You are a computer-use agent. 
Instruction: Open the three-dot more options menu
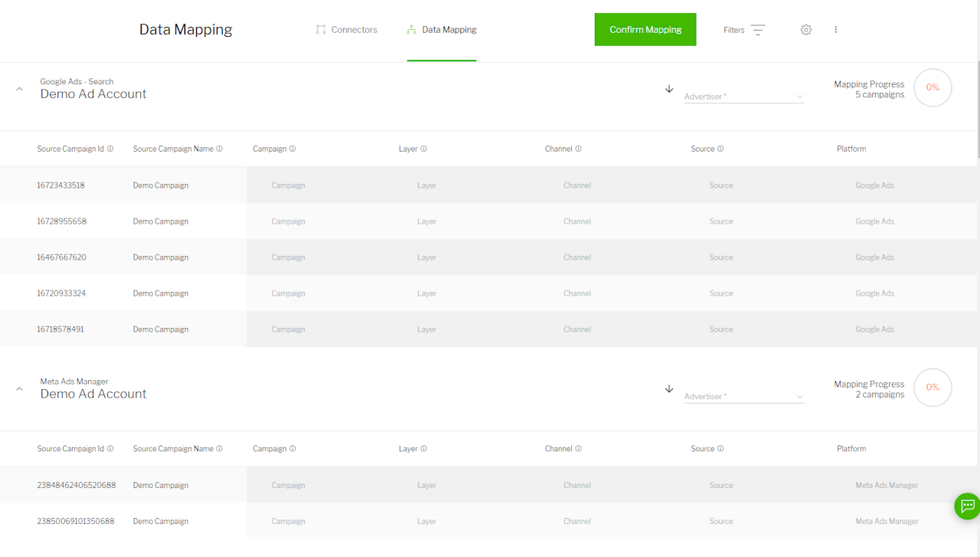point(835,30)
